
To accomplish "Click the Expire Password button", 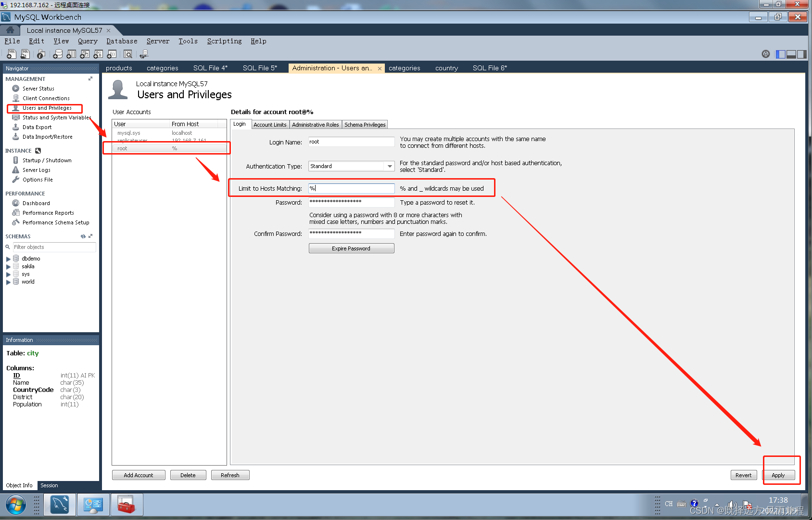I will point(351,248).
